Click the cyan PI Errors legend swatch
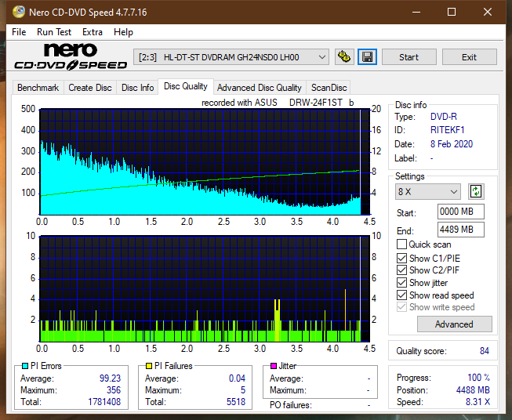This screenshot has height=420, width=512. click(24, 366)
